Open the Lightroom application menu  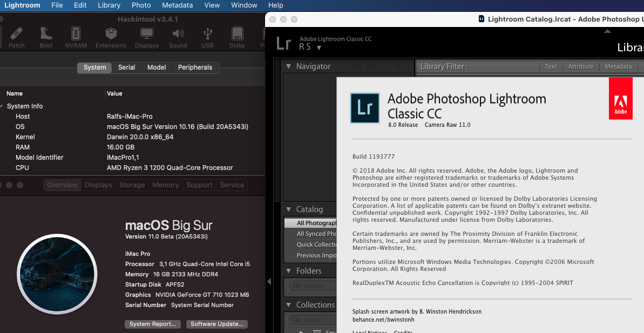pos(22,5)
